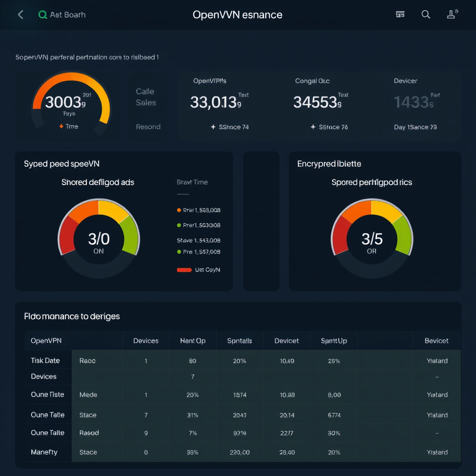Sort by OpenVPN column header
The width and height of the screenshot is (476, 476).
[x=46, y=341]
